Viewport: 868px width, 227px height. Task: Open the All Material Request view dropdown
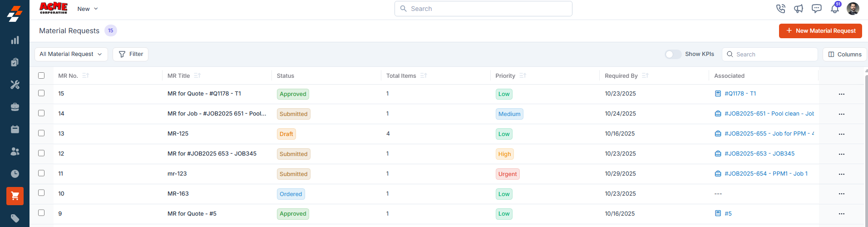[x=71, y=54]
